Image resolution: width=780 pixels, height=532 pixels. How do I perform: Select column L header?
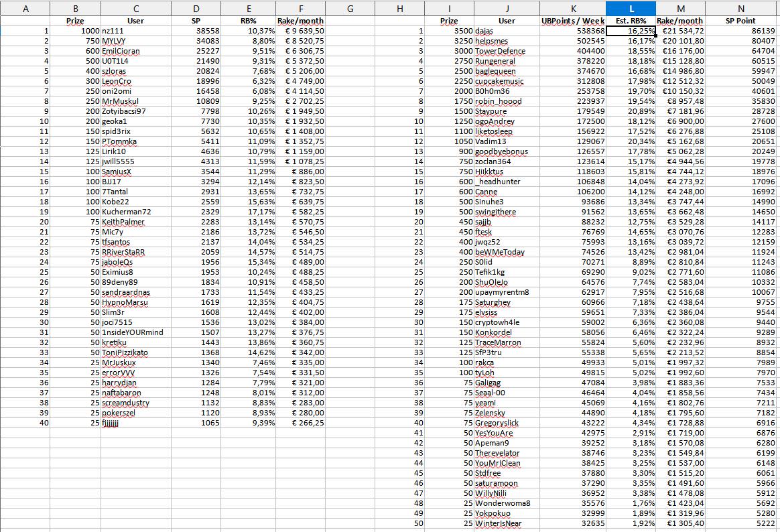pyautogui.click(x=631, y=9)
